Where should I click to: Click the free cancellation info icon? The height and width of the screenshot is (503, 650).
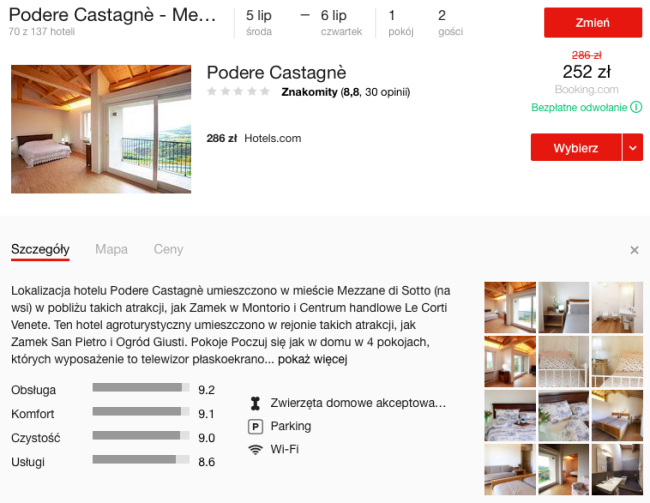[636, 107]
